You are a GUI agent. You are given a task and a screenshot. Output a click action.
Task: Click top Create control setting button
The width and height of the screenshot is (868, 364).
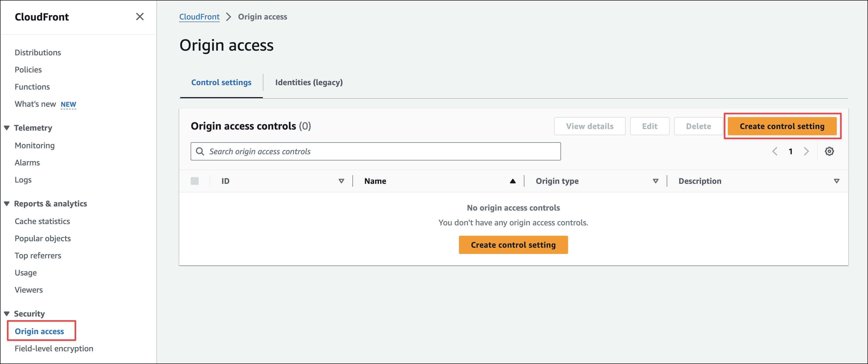tap(782, 126)
